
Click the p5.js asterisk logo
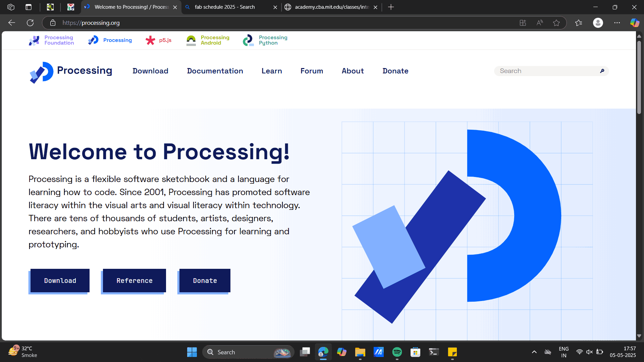(x=150, y=40)
